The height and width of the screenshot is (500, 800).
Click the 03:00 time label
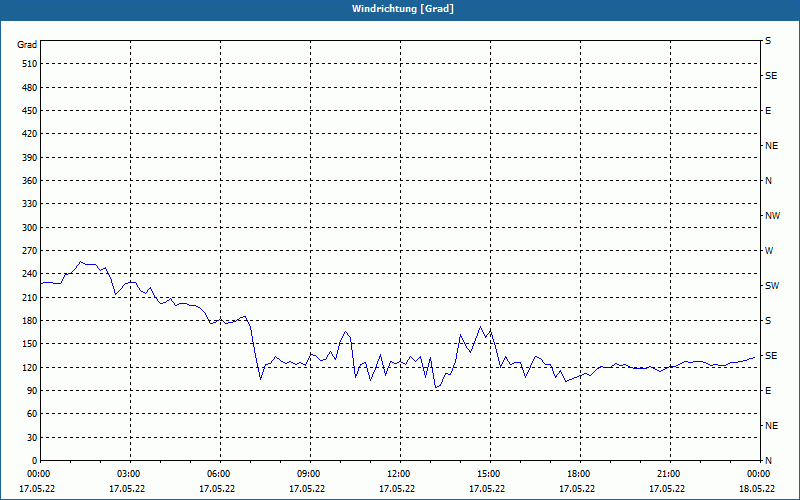coord(130,474)
